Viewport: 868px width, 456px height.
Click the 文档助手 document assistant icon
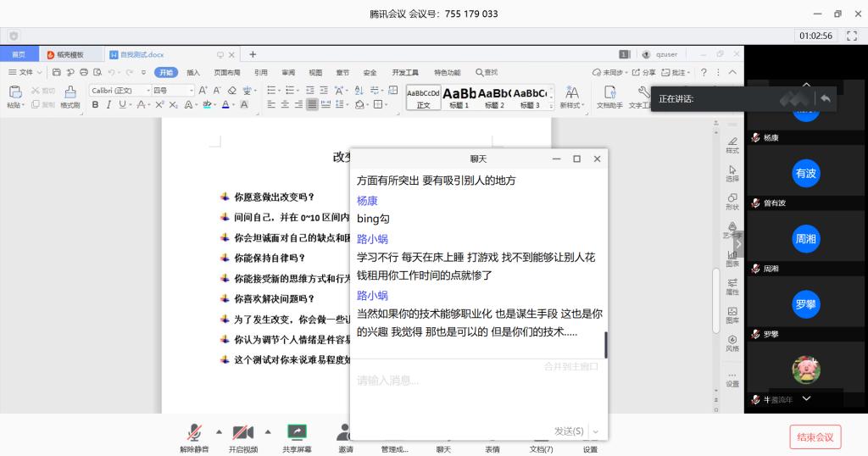[609, 96]
